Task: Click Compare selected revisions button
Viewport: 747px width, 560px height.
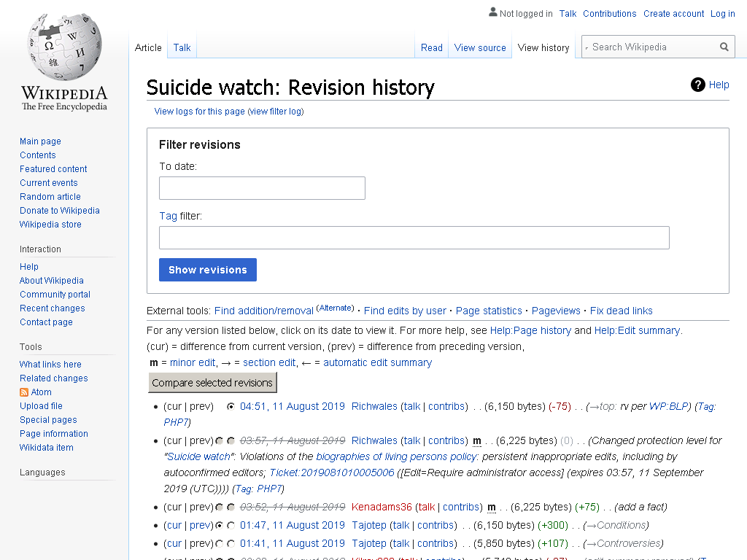Action: 212,383
